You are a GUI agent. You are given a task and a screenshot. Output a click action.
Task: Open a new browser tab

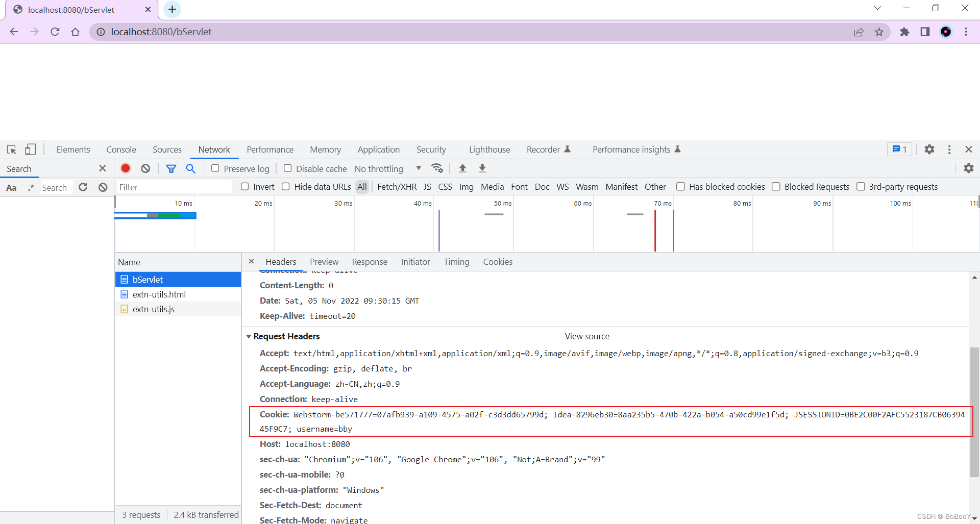click(x=172, y=9)
